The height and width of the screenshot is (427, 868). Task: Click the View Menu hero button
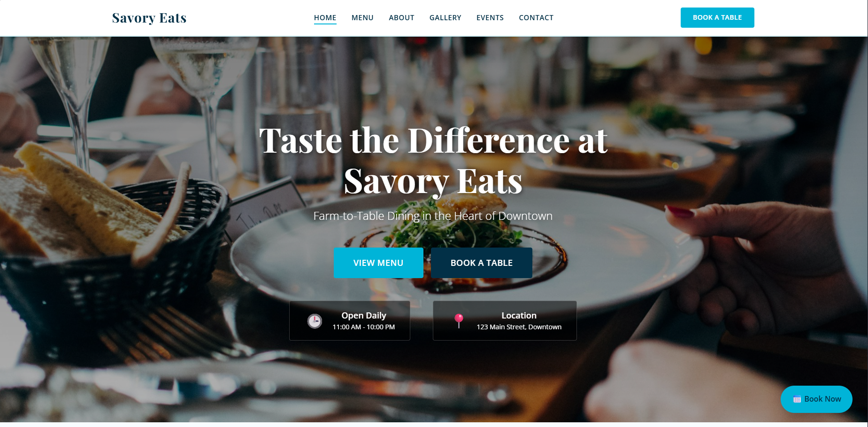pos(378,263)
